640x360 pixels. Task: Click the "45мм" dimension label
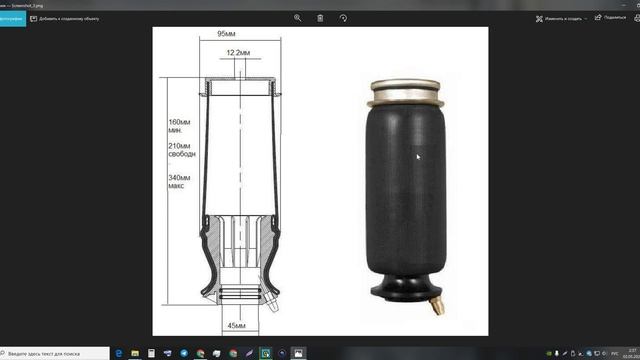click(236, 326)
